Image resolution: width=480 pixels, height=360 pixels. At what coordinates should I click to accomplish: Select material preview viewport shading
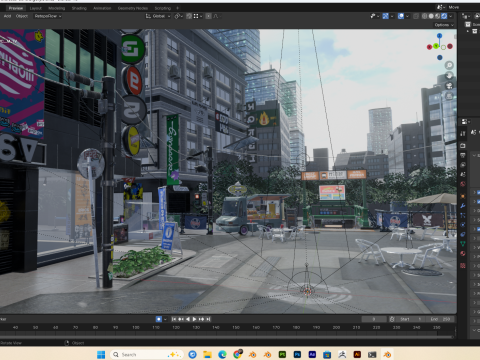coord(437,16)
